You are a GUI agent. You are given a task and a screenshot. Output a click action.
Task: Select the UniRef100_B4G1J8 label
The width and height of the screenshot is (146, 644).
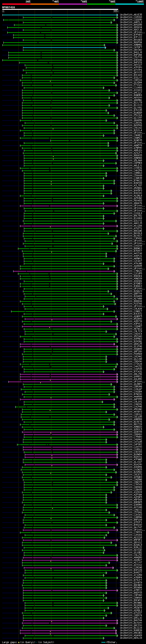pyautogui.click(x=131, y=53)
